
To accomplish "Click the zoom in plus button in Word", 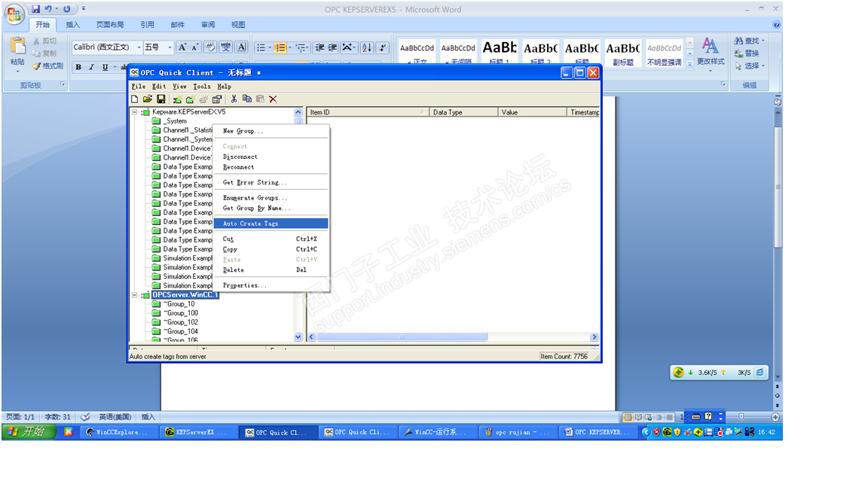I will [775, 416].
